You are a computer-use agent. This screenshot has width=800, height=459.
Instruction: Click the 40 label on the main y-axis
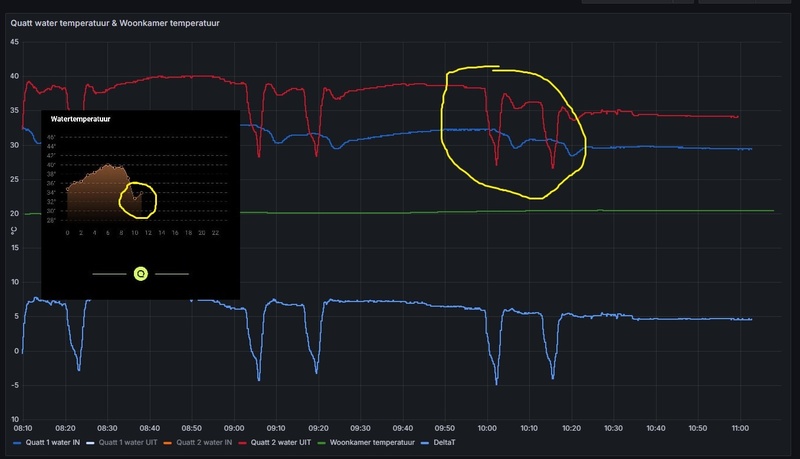[x=14, y=76]
